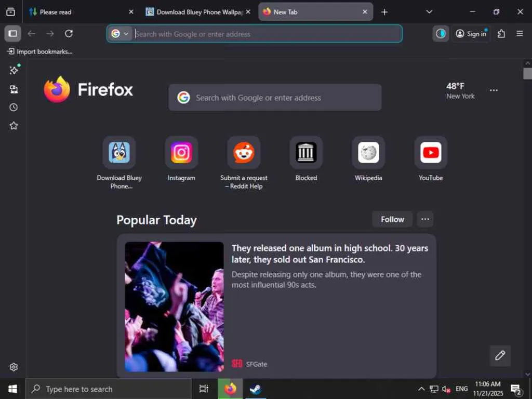Close the New Tab tab
The height and width of the screenshot is (399, 532).
365,12
